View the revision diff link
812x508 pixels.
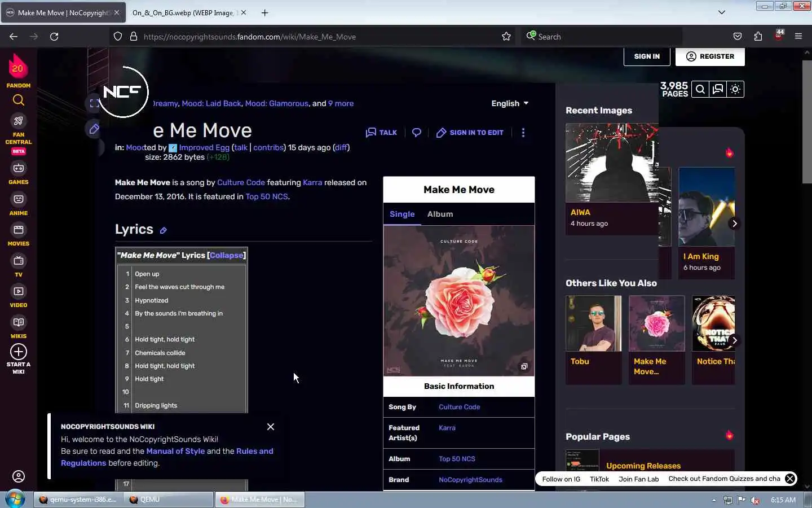click(x=341, y=147)
